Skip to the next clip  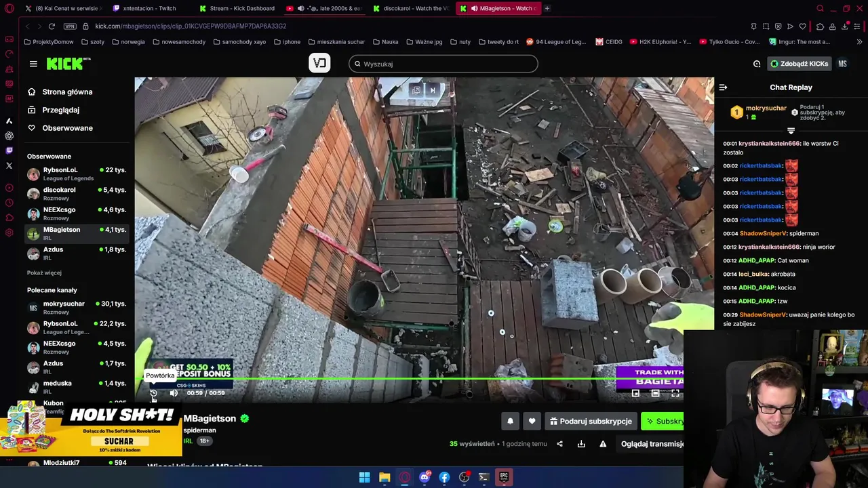coord(433,89)
